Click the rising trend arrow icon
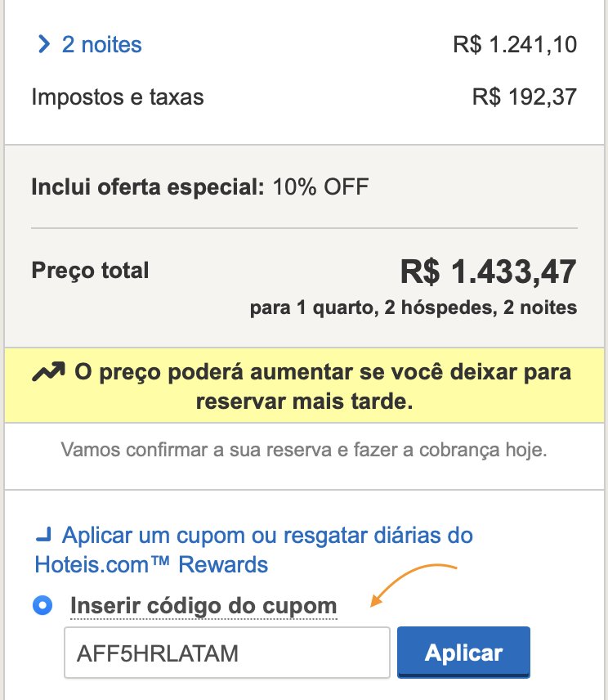Viewport: 608px width, 700px height. coord(47,373)
